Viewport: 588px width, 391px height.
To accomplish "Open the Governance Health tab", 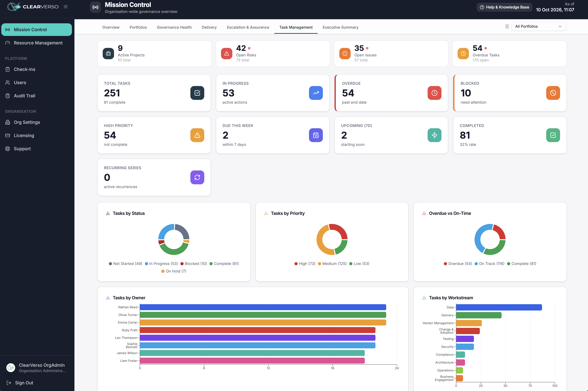I will click(x=174, y=27).
